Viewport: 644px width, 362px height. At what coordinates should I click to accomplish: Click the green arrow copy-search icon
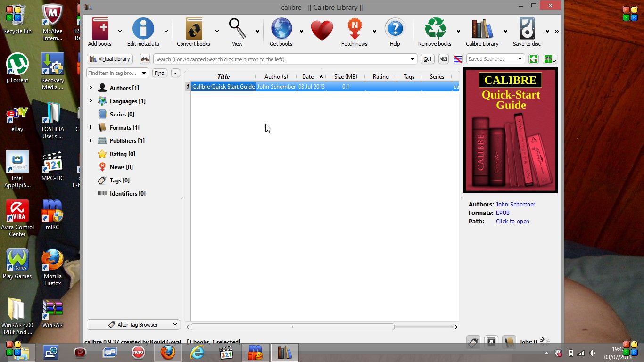(533, 59)
